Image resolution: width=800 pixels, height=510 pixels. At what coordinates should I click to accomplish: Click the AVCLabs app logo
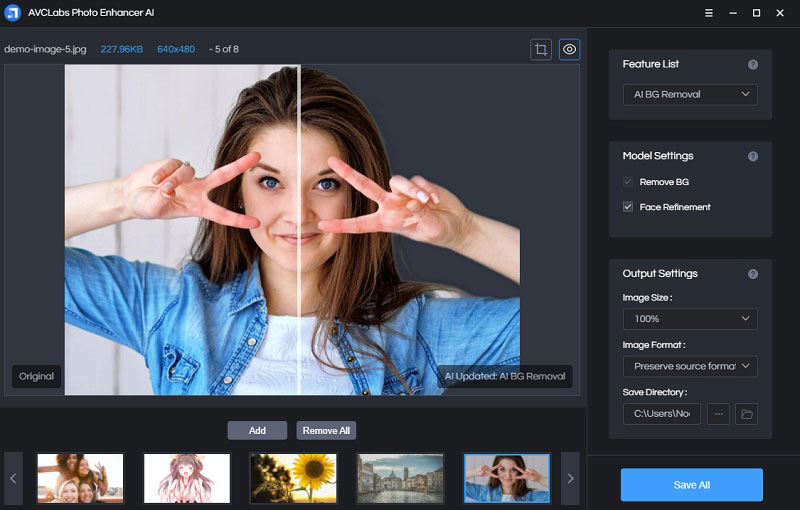[12, 13]
